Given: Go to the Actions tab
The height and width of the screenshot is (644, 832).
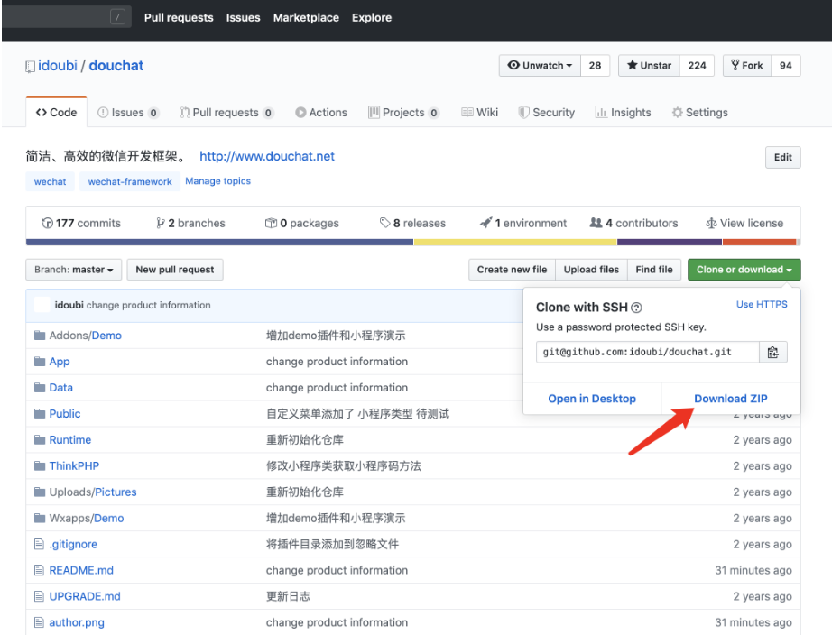Looking at the screenshot, I should [321, 113].
